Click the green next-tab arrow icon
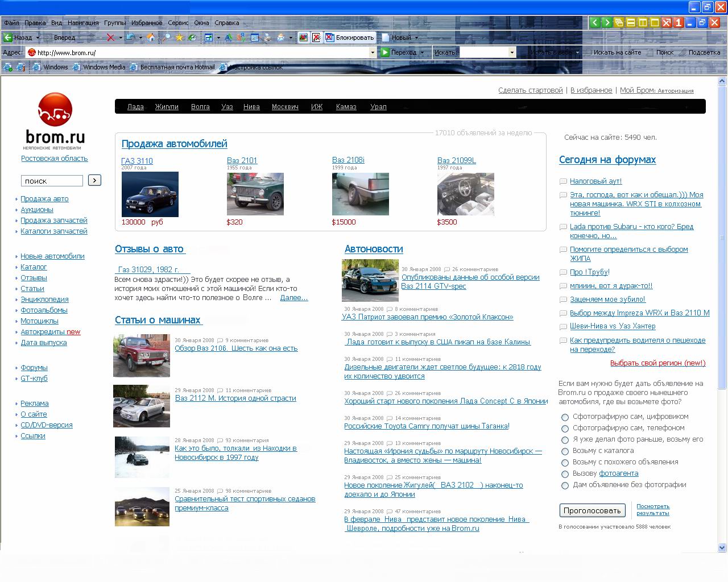The image size is (728, 582). (x=606, y=23)
